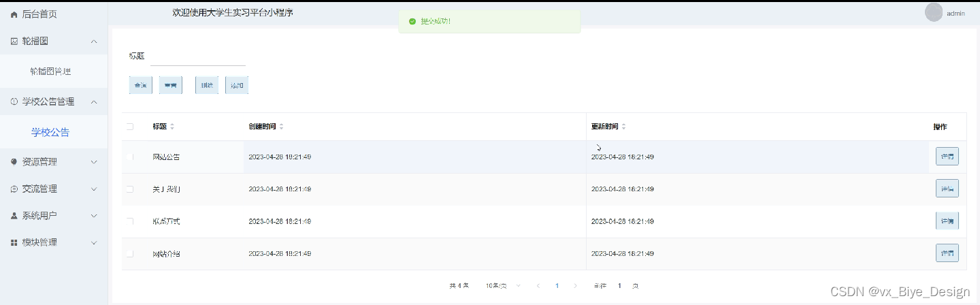Check the 网站介绍 row checkbox
The height and width of the screenshot is (305, 980).
click(130, 254)
